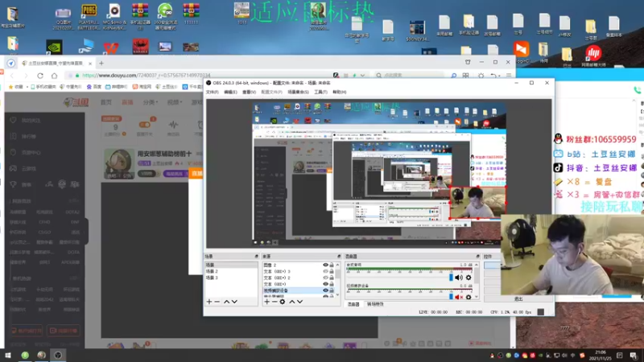Move selected scene down in Scenes panel
Screen dimensions: 644x362
(234, 302)
